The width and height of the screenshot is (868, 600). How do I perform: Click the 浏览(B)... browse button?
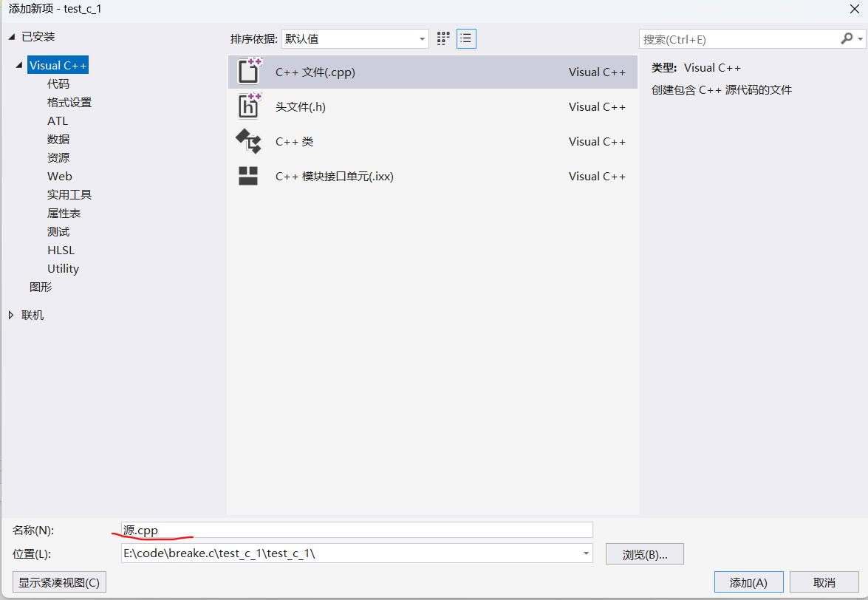click(645, 554)
